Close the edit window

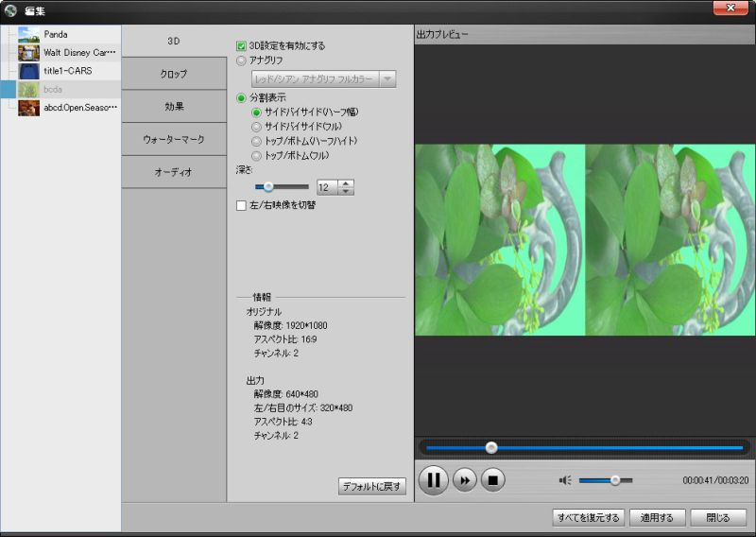pyautogui.click(x=730, y=8)
